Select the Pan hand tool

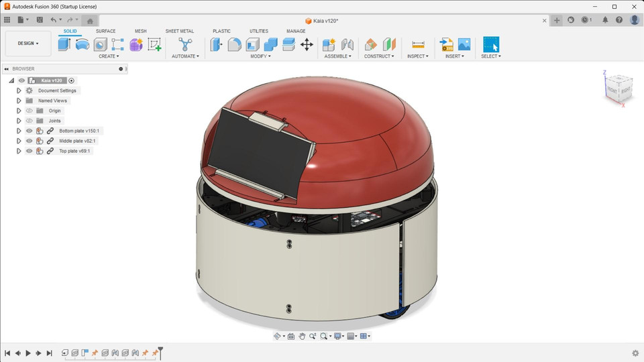pyautogui.click(x=302, y=336)
